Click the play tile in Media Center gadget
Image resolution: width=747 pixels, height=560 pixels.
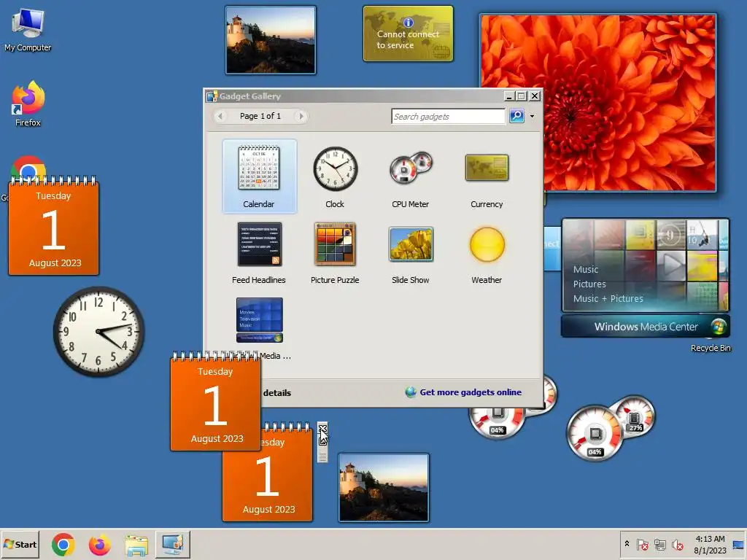[671, 265]
